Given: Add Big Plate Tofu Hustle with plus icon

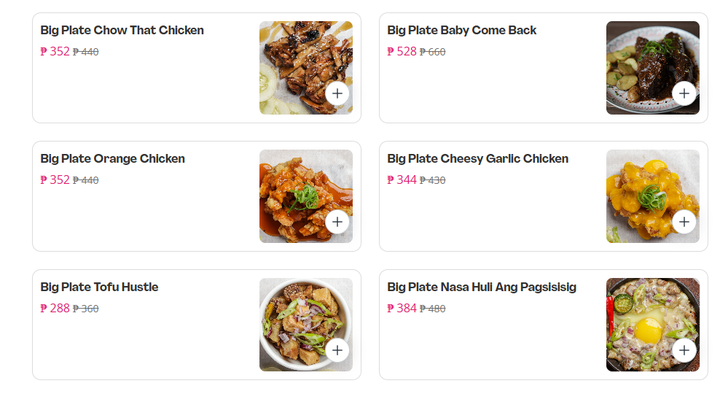Looking at the screenshot, I should (337, 350).
